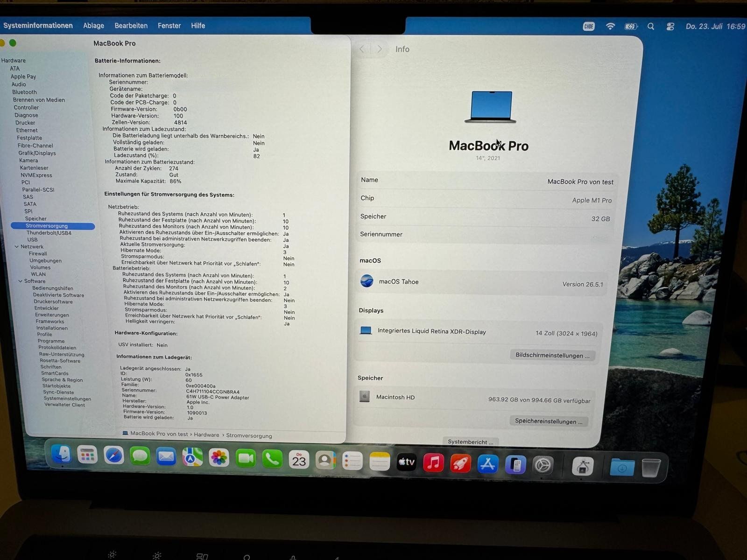Select Thunderbolt/USB4 in the sidebar
Image resolution: width=747 pixels, height=560 pixels.
click(49, 233)
